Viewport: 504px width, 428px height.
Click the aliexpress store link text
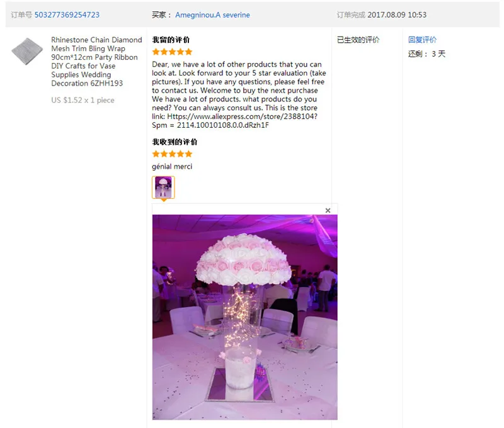(x=234, y=121)
